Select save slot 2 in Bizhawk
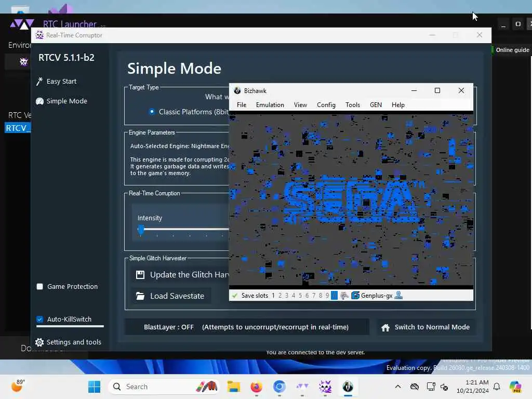The height and width of the screenshot is (399, 532). click(x=280, y=296)
